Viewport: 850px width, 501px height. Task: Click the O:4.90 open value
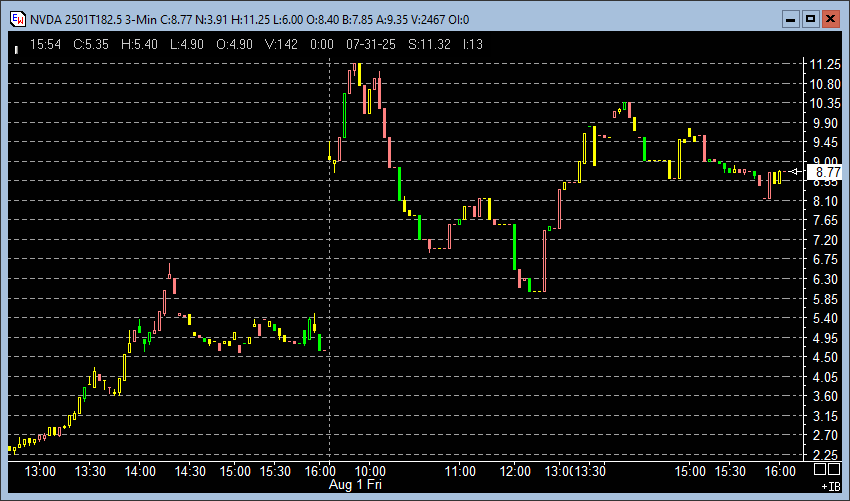pos(234,44)
